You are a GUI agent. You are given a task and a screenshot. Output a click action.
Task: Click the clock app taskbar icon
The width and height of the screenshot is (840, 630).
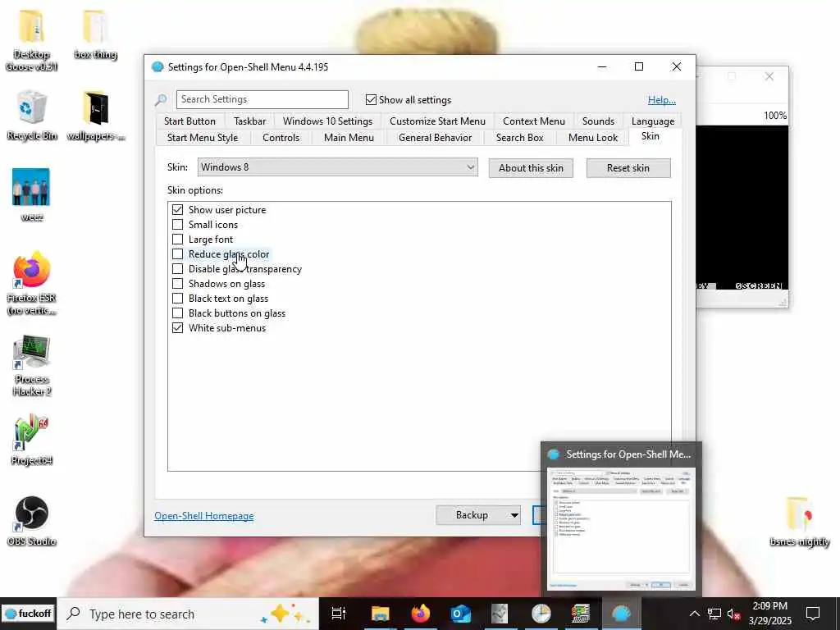pos(541,614)
